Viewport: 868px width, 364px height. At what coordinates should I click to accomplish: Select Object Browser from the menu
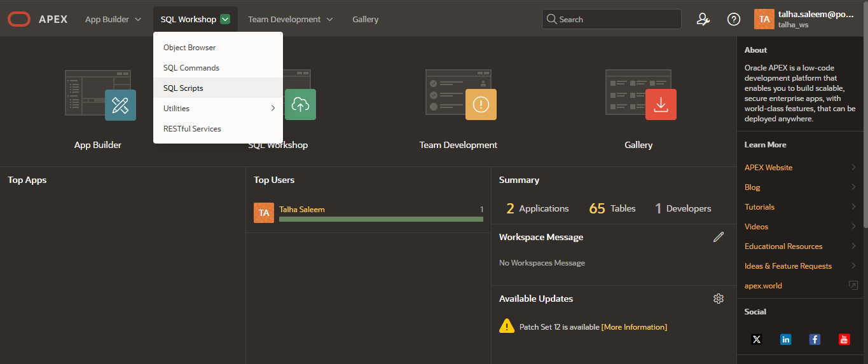(218, 47)
